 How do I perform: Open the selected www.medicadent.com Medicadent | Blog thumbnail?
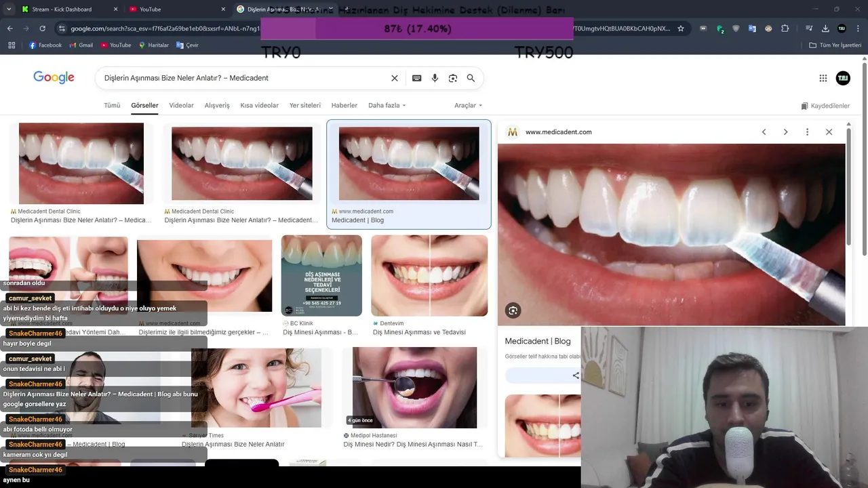409,163
